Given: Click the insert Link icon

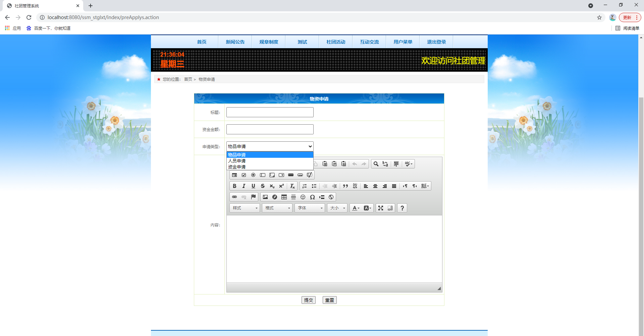Looking at the screenshot, I should tap(234, 197).
